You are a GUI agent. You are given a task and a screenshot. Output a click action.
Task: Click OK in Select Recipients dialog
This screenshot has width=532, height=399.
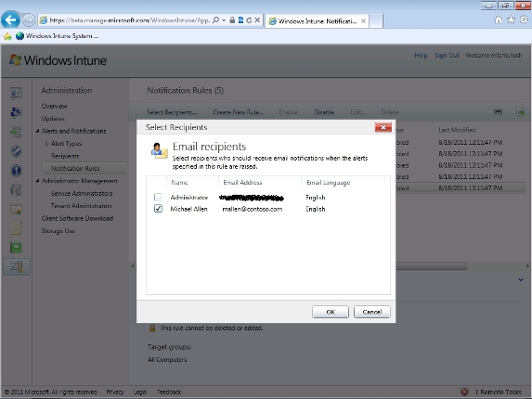[x=331, y=312]
